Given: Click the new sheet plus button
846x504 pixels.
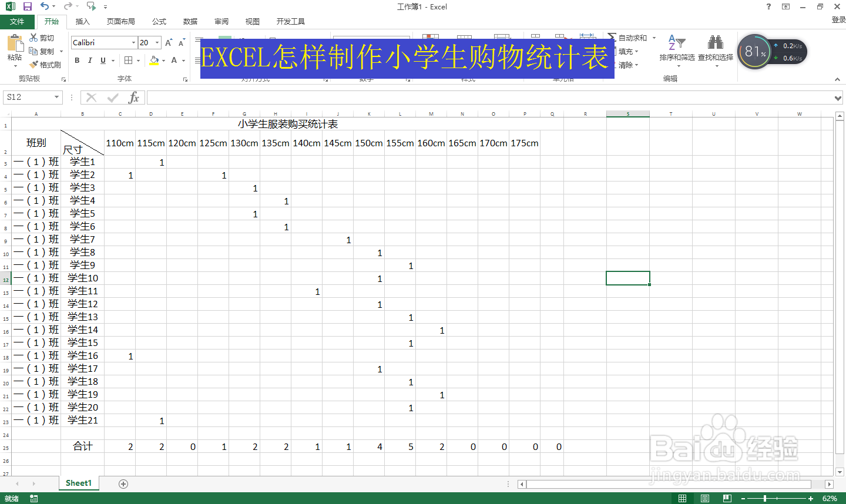Looking at the screenshot, I should tap(123, 483).
